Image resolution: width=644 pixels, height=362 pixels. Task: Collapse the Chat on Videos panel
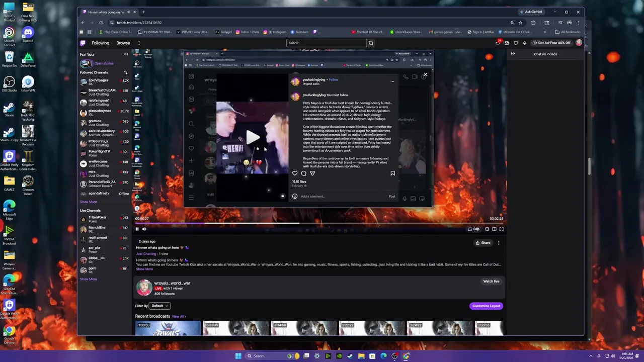(513, 54)
